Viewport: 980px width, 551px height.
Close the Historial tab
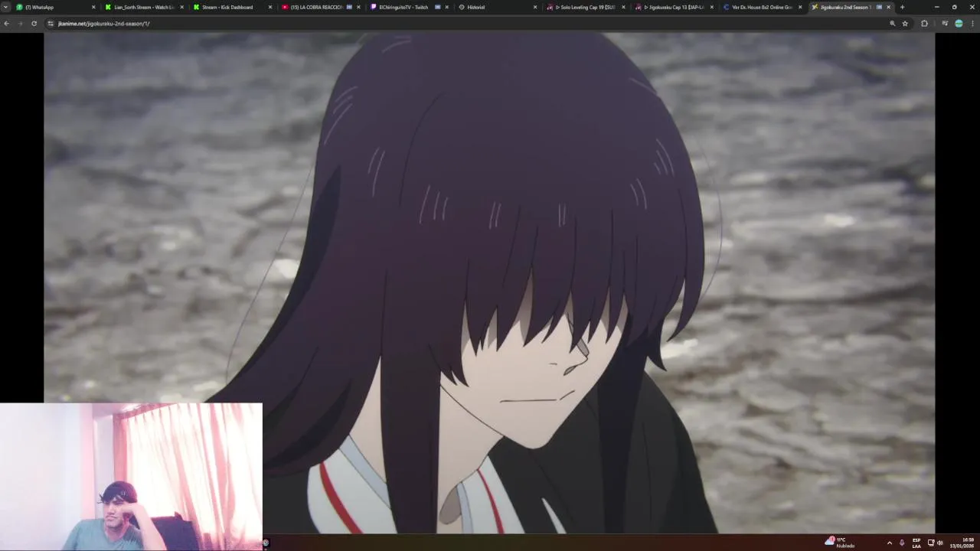(535, 7)
